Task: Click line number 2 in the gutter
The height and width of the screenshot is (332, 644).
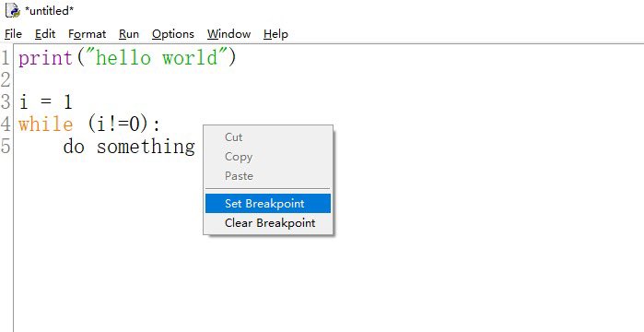Action: tap(6, 79)
